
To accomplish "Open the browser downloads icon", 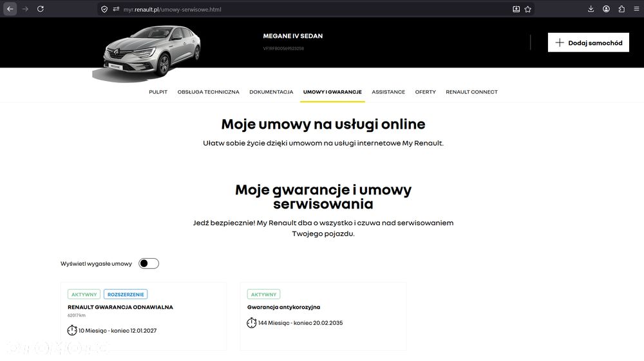I will 591,8.
